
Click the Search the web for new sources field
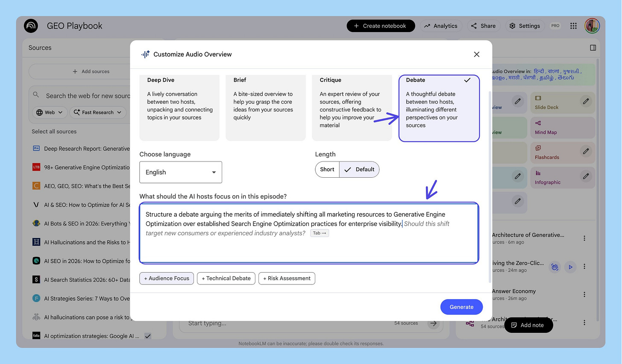click(x=88, y=96)
